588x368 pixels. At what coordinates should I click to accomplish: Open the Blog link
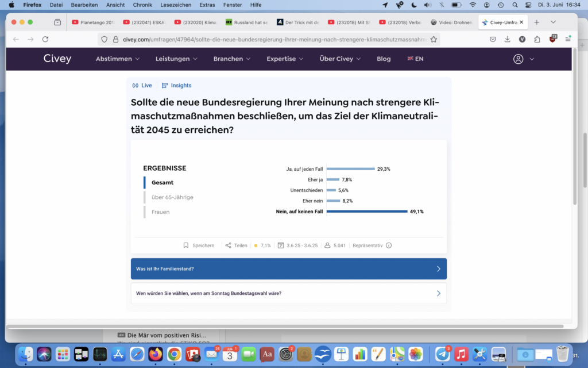[x=384, y=59]
